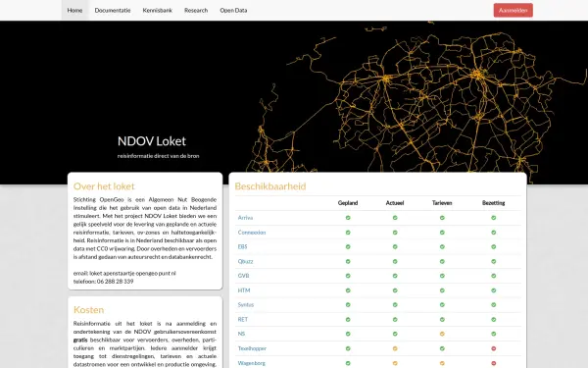Open the GVB operator link

pos(243,276)
